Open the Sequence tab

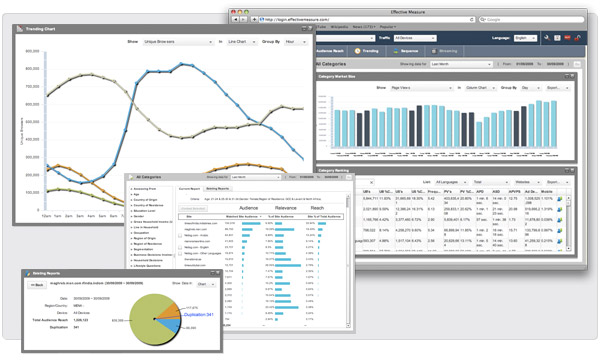[x=405, y=51]
